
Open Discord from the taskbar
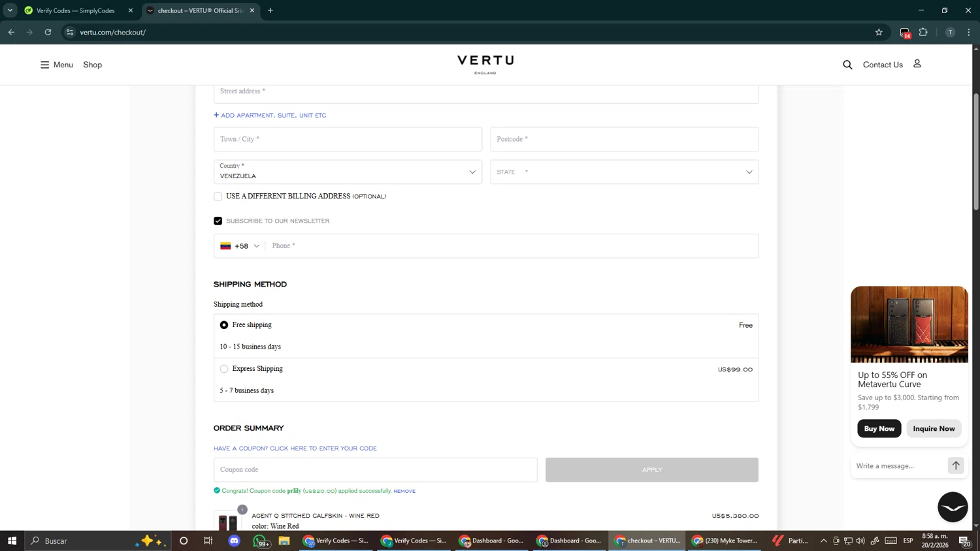coord(235,541)
